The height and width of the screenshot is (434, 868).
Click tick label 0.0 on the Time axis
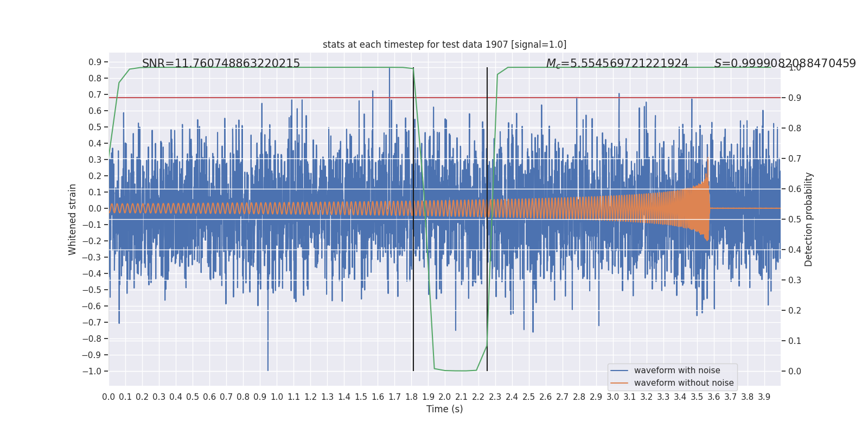pyautogui.click(x=108, y=397)
